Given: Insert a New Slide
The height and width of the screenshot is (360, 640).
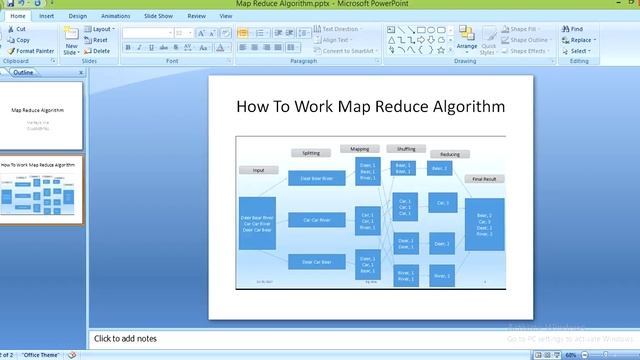Looking at the screenshot, I should click(x=71, y=41).
